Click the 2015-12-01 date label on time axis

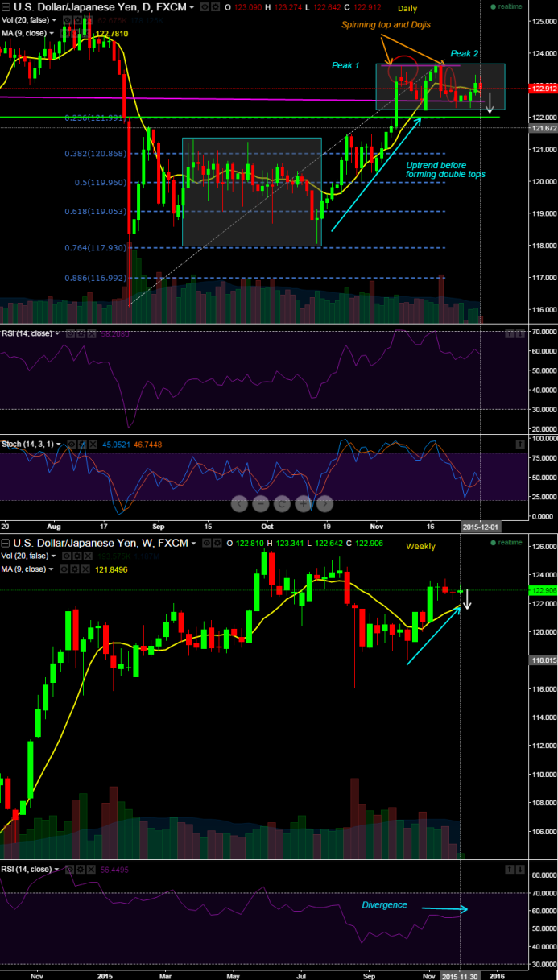point(481,526)
